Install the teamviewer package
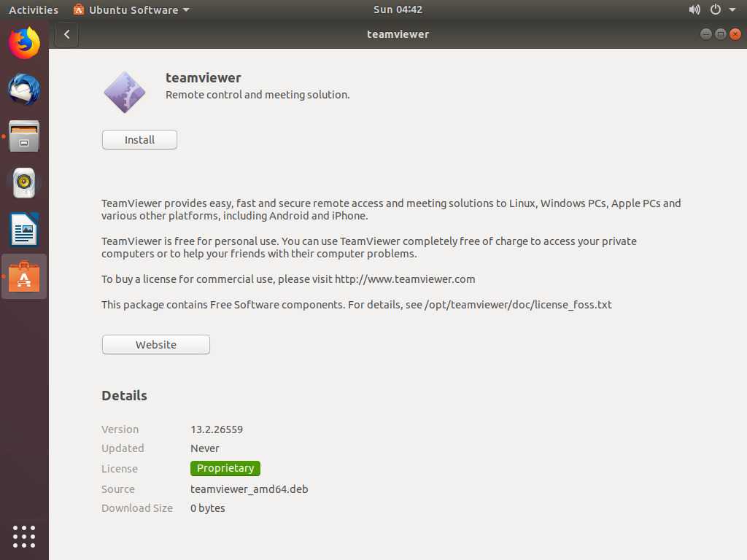Image resolution: width=747 pixels, height=560 pixels. (x=139, y=140)
